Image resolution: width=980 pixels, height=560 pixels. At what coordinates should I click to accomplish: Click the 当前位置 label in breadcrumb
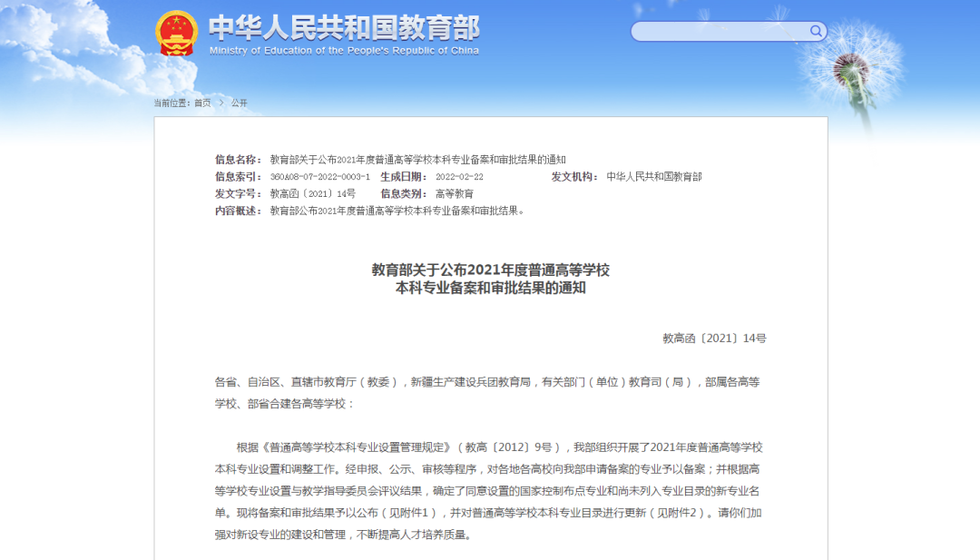pos(171,103)
